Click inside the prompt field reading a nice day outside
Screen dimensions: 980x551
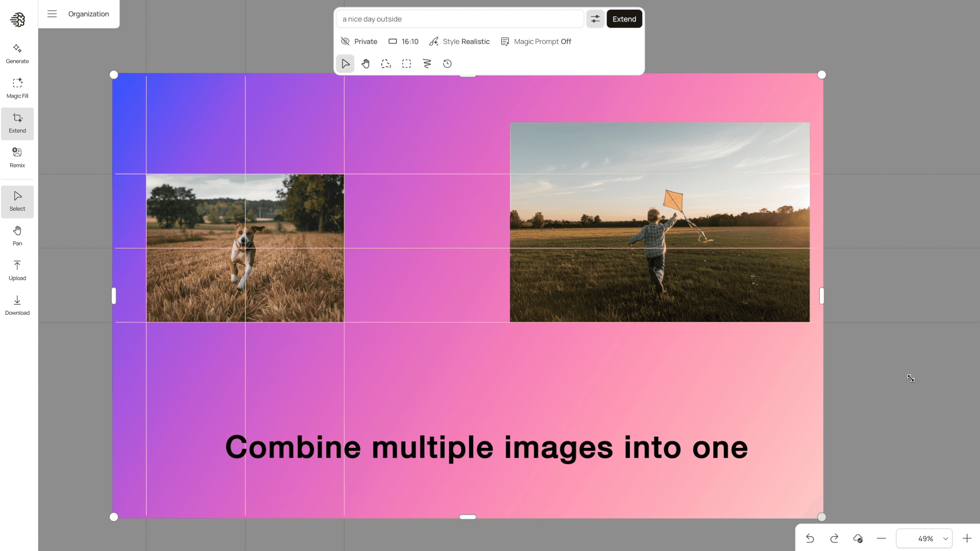pos(459,18)
